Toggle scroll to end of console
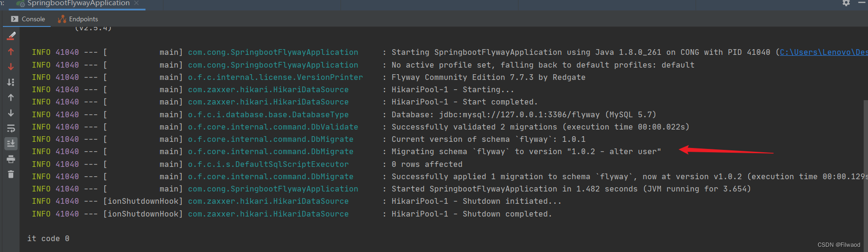 tap(11, 143)
